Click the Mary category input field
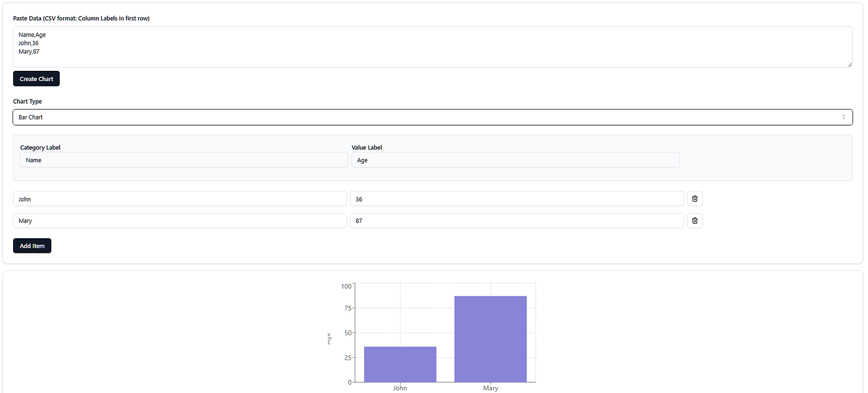This screenshot has width=868, height=393. (x=180, y=221)
